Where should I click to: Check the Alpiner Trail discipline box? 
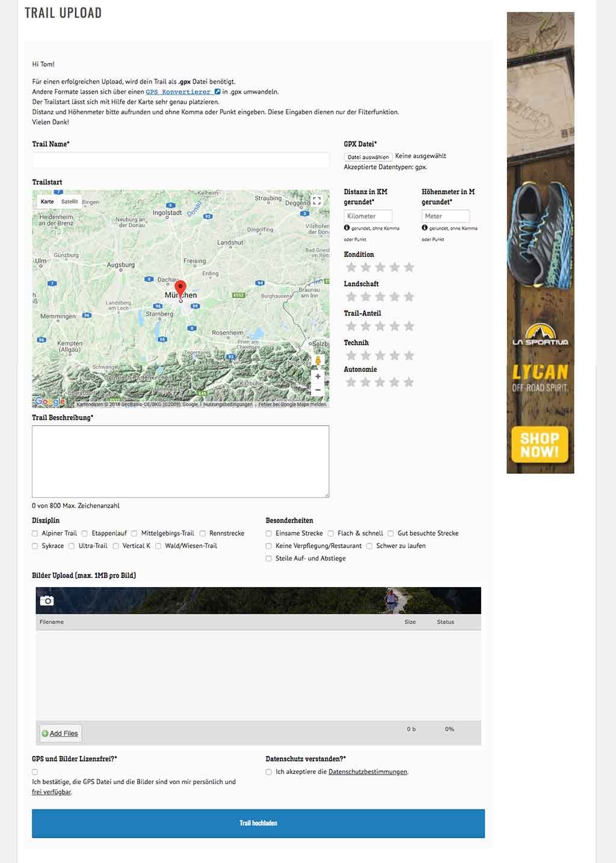click(35, 533)
